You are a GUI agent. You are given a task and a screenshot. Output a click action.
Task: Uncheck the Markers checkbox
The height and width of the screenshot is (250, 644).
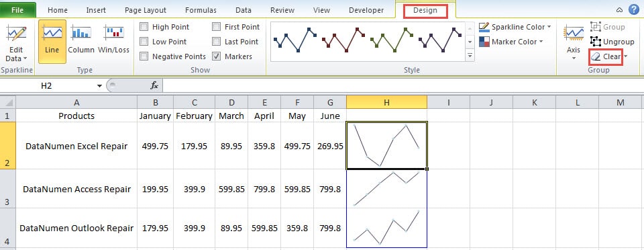pyautogui.click(x=217, y=56)
